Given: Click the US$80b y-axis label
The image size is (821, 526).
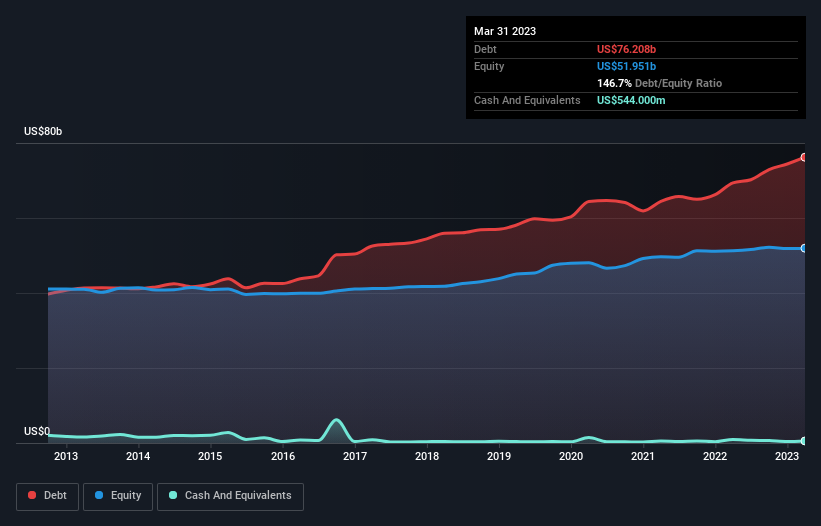Looking at the screenshot, I should [x=43, y=131].
